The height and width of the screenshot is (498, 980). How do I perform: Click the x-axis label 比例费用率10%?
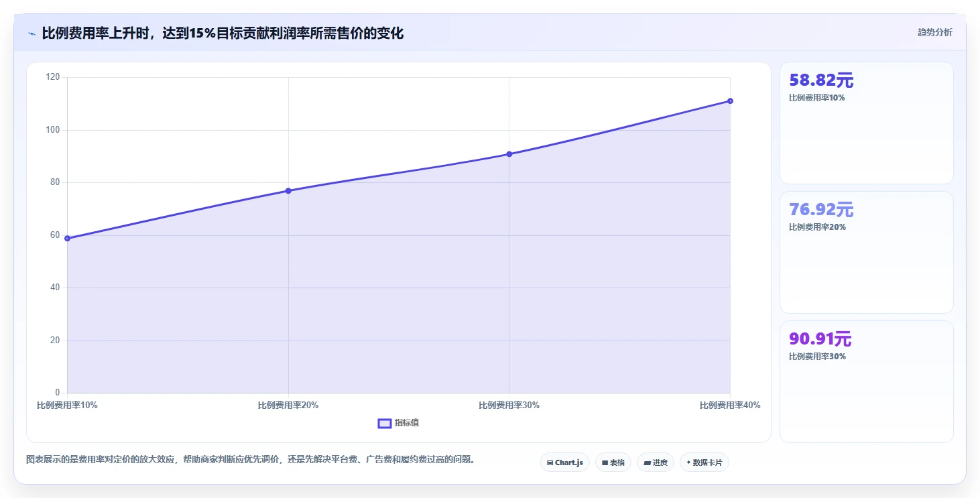click(67, 406)
